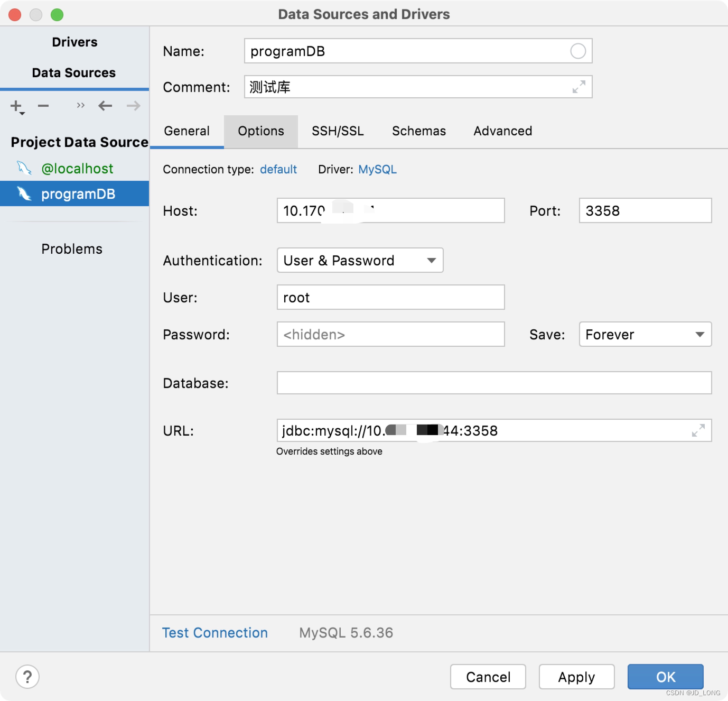Open the SSH/SSL tab

tap(338, 131)
